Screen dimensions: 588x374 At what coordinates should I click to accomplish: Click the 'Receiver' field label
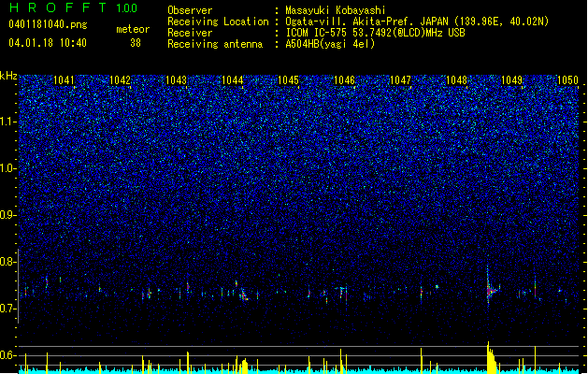click(x=190, y=33)
